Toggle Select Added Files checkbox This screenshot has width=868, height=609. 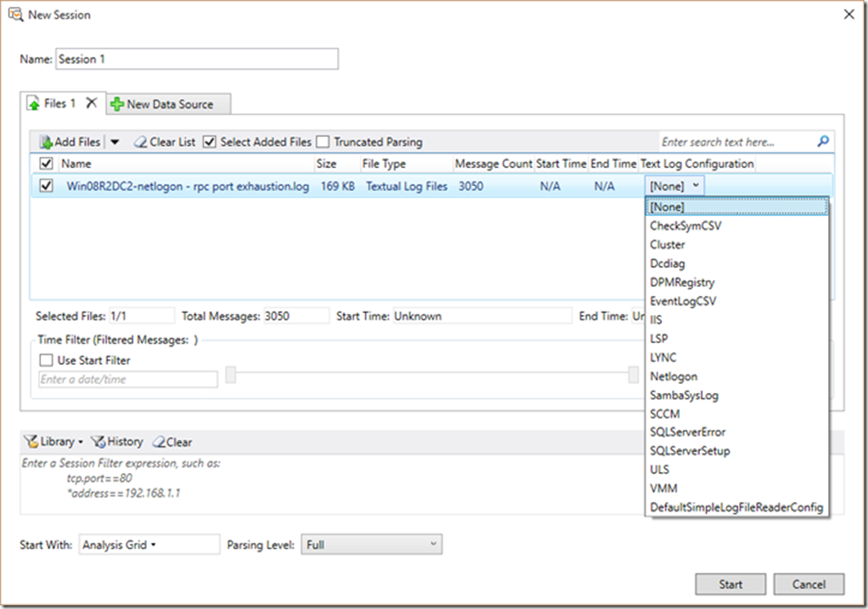(x=209, y=142)
